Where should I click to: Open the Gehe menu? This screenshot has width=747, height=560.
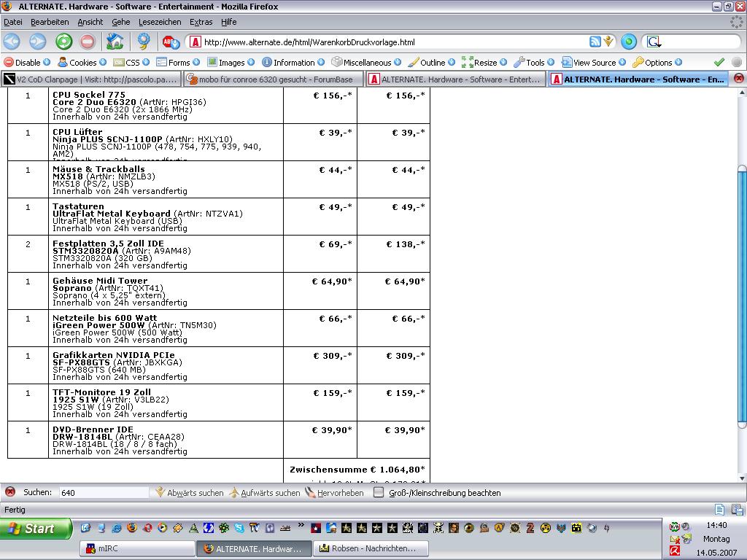coord(120,22)
